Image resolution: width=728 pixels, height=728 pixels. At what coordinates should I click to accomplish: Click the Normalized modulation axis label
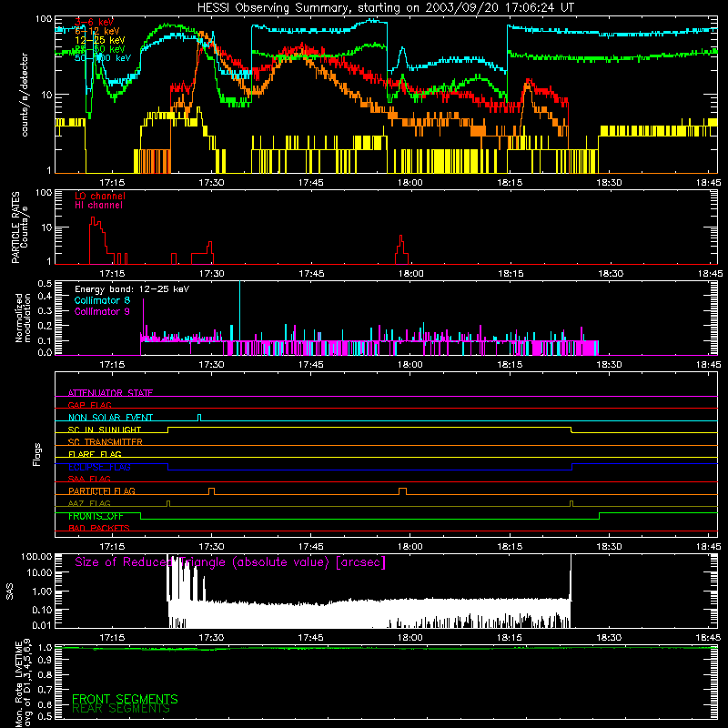coord(23,318)
